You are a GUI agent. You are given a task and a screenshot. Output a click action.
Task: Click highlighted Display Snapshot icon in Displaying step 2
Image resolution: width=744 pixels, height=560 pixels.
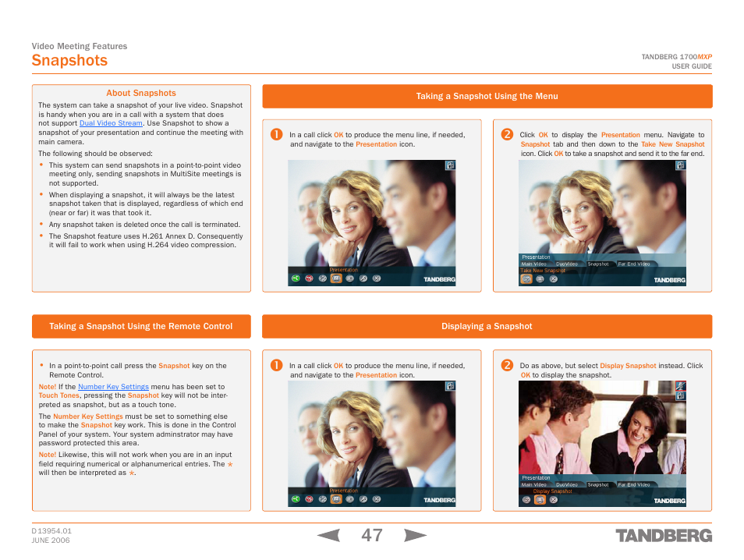coord(540,500)
